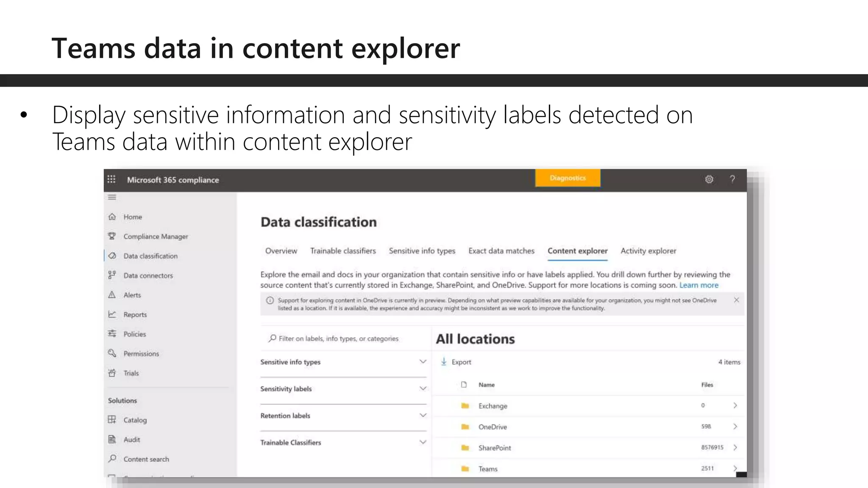Collapse the navigation hamburger menu
This screenshot has height=488, width=868.
click(112, 197)
